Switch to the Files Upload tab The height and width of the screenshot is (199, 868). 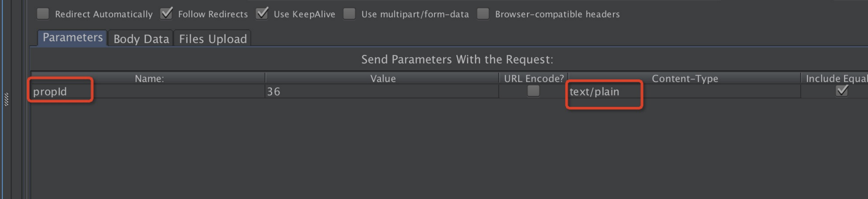(x=213, y=39)
